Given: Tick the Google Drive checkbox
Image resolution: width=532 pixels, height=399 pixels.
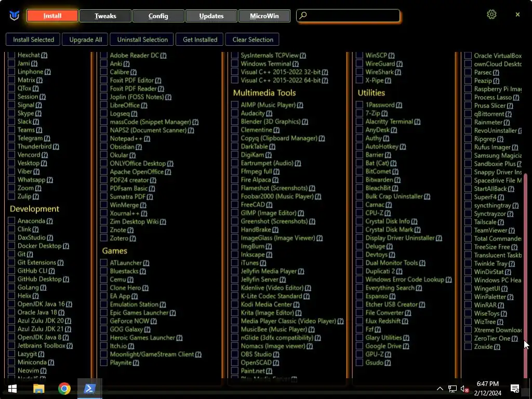Looking at the screenshot, I should [x=360, y=346].
